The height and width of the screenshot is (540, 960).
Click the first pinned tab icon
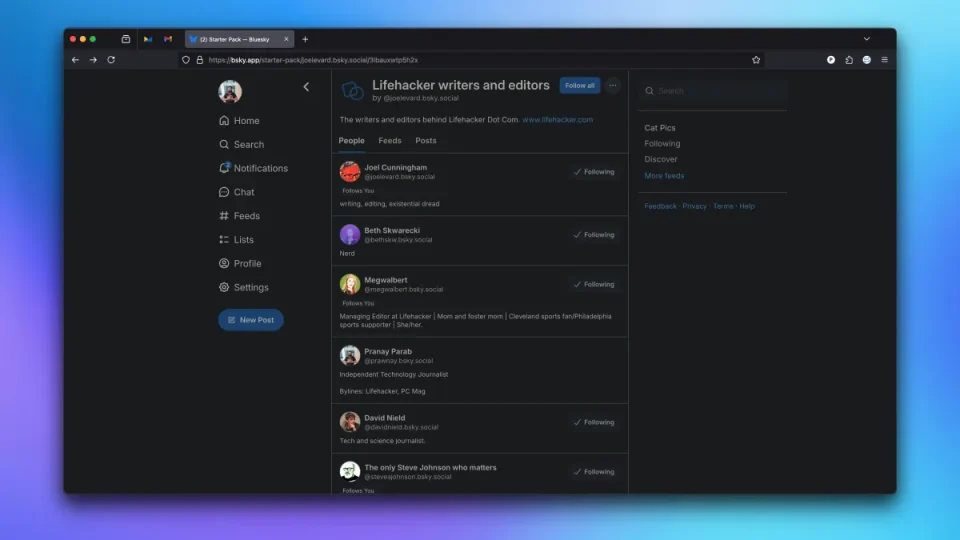click(148, 39)
